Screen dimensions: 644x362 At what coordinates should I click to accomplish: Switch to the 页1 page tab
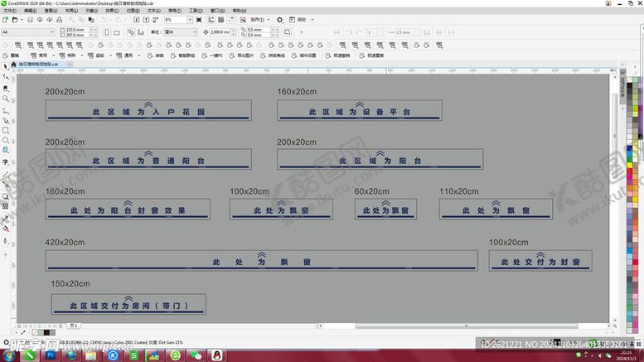coord(74,326)
